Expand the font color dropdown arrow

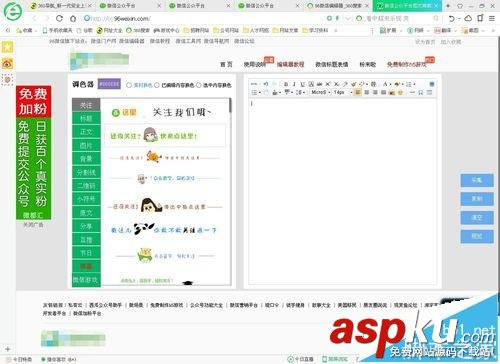pos(390,85)
